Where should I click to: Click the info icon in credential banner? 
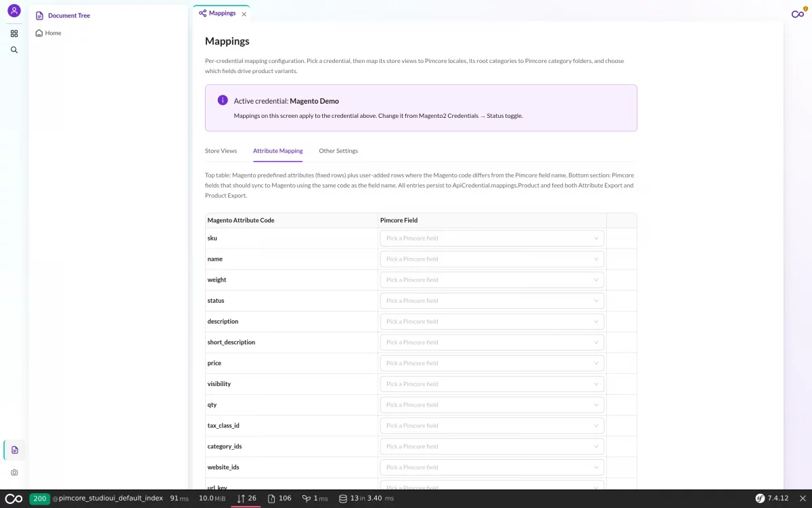223,100
